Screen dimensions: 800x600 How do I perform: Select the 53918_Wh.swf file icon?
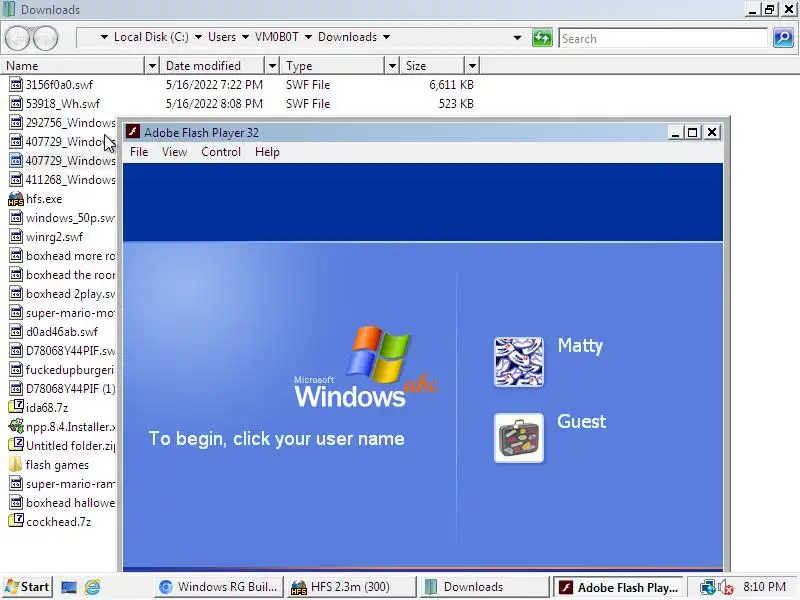pyautogui.click(x=16, y=104)
